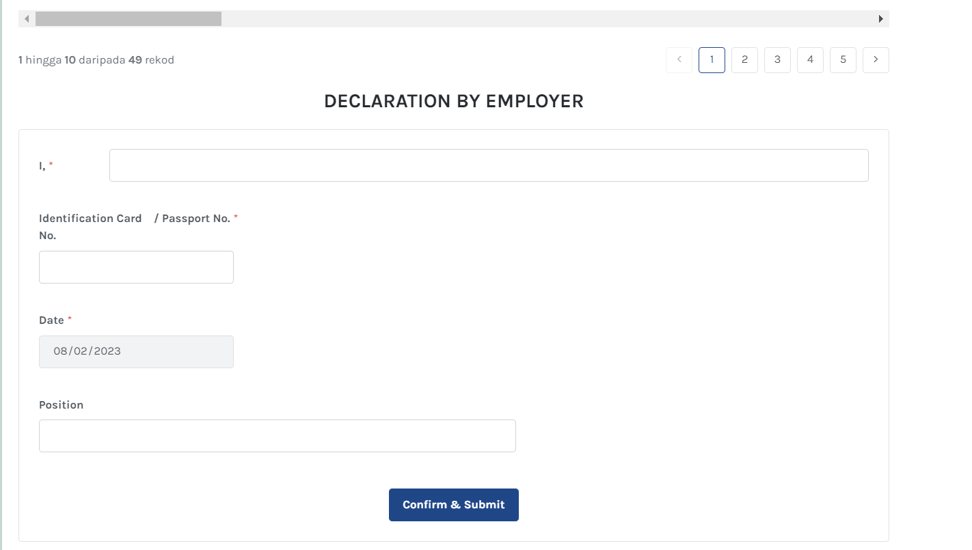This screenshot has width=972, height=550.
Task: Go to the previous page using the chevron
Action: [679, 60]
